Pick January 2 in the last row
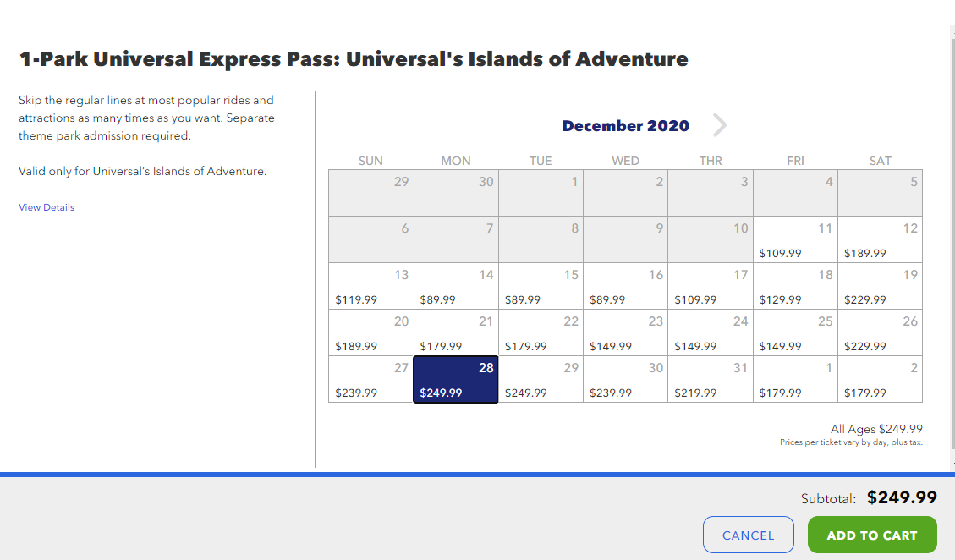Viewport: 955px width, 560px height. click(880, 379)
